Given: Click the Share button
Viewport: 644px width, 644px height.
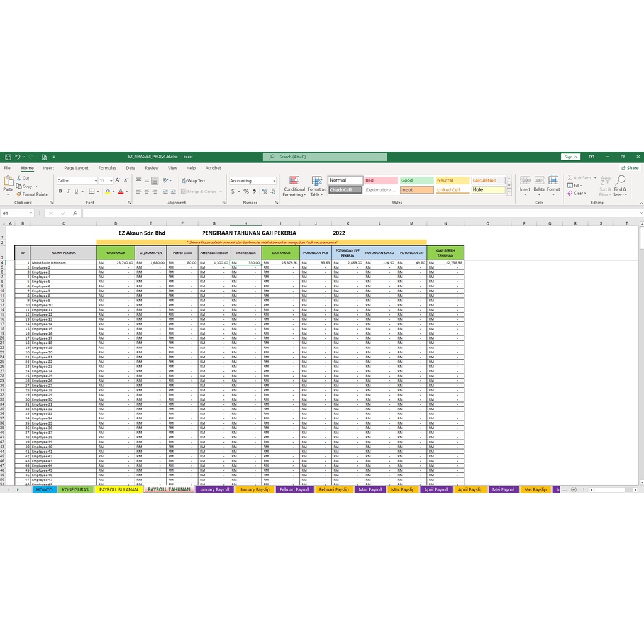Looking at the screenshot, I should pos(630,168).
